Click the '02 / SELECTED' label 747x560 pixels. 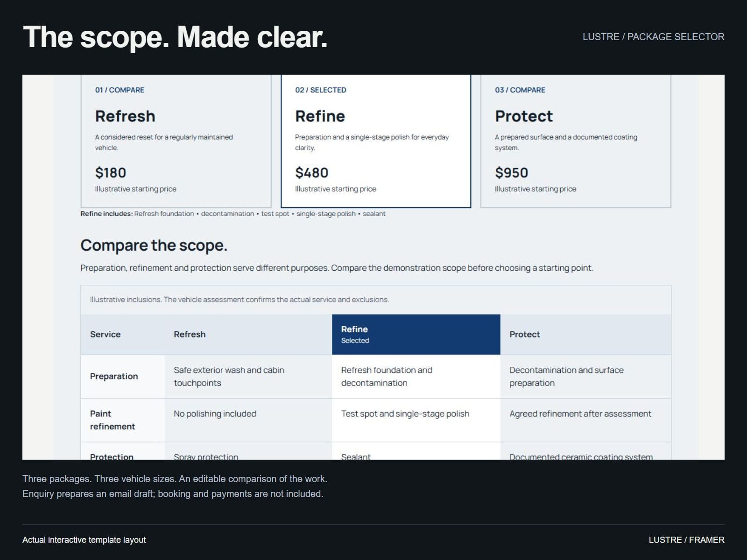point(321,90)
